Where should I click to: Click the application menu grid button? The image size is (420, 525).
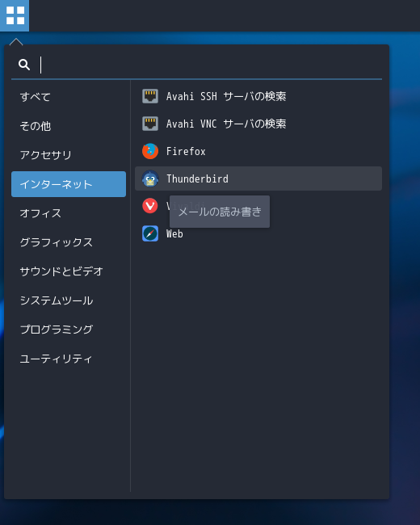tap(15, 15)
